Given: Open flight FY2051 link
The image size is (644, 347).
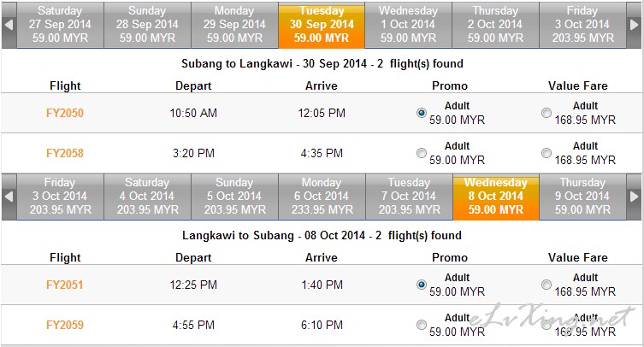Looking at the screenshot, I should [65, 285].
